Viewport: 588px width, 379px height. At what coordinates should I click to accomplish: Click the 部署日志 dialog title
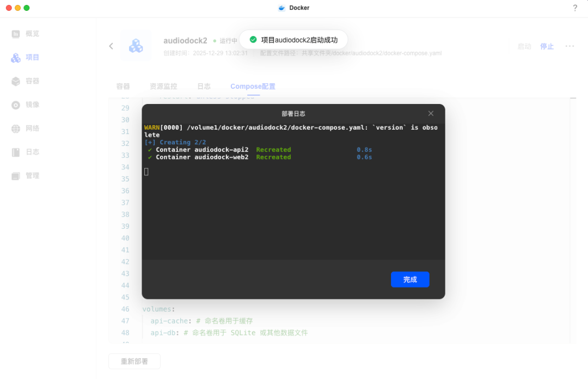(x=293, y=113)
